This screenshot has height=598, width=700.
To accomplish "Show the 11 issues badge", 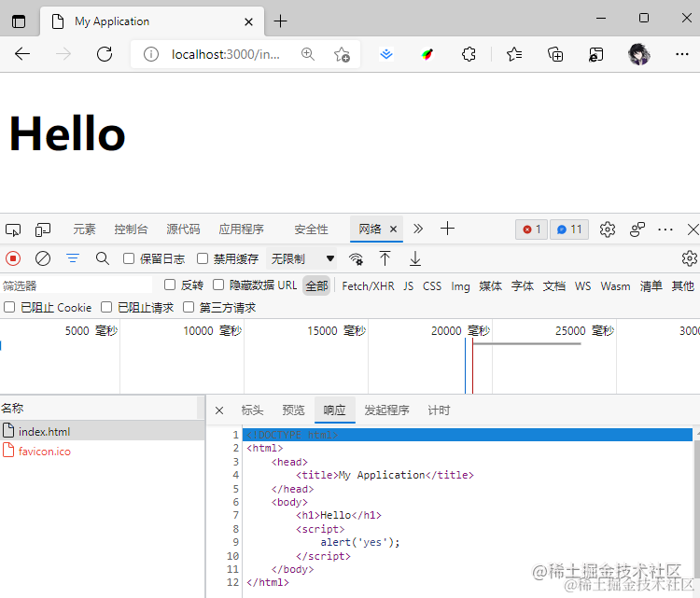I will pyautogui.click(x=569, y=229).
